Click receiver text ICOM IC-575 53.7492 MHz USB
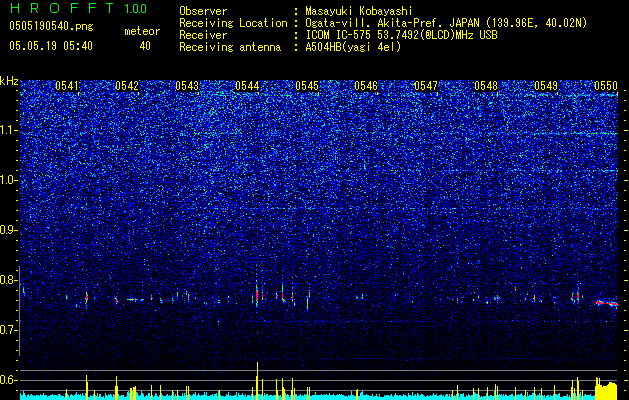This screenshot has height=400, width=629. click(x=402, y=35)
